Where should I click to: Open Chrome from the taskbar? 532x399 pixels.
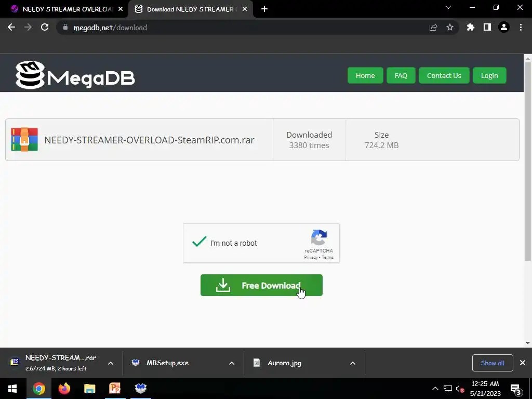38,389
